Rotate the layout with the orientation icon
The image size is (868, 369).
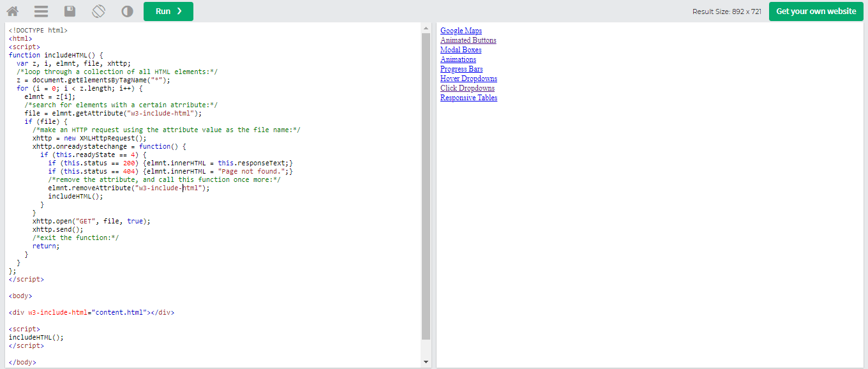[98, 11]
